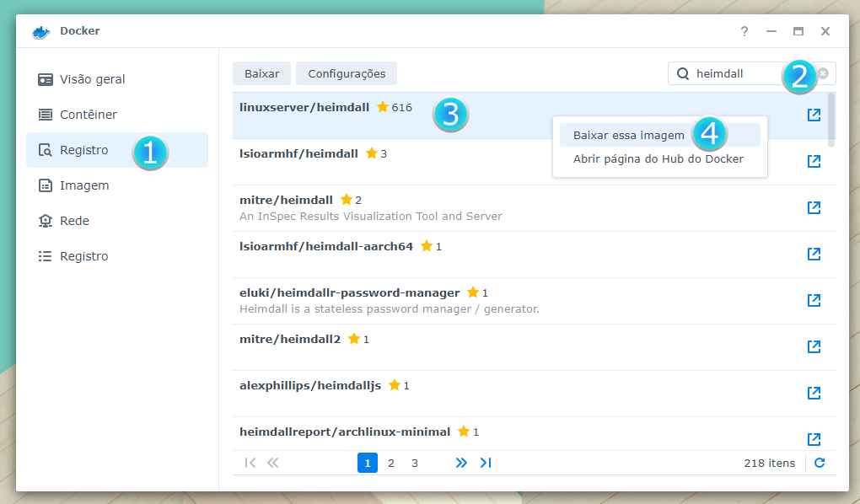Open external link icon for mitre/heimdall
860x504 pixels.
(814, 207)
